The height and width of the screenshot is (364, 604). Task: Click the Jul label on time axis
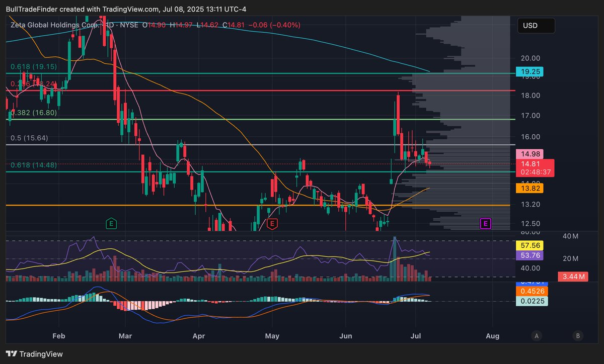tap(416, 336)
